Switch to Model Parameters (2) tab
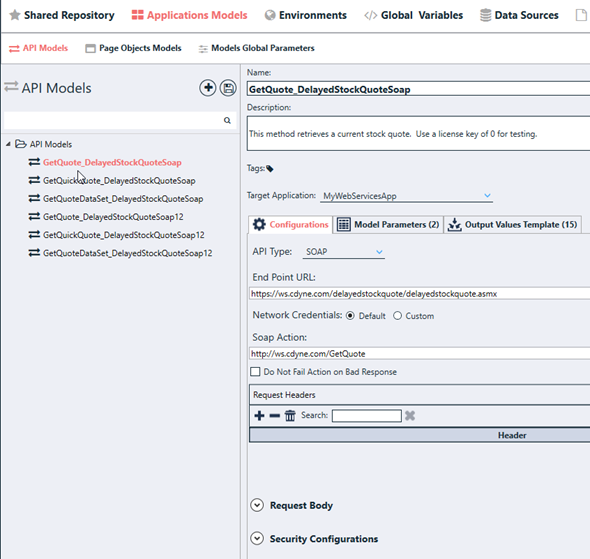The height and width of the screenshot is (559, 590). 388,225
